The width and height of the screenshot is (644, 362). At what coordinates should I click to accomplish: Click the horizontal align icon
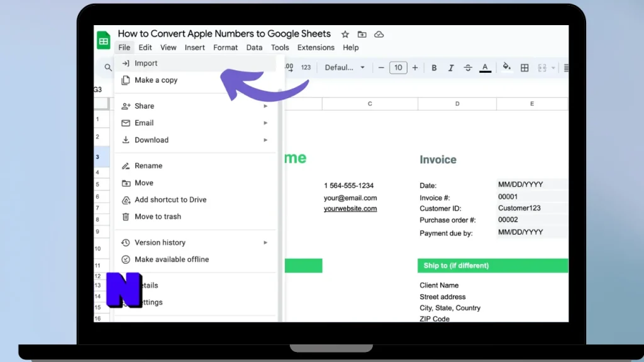(566, 68)
